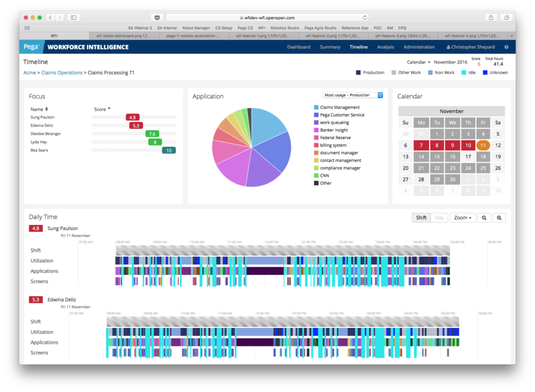Sort the Focus list by Score
Image resolution: width=535 pixels, height=392 pixels.
click(101, 109)
